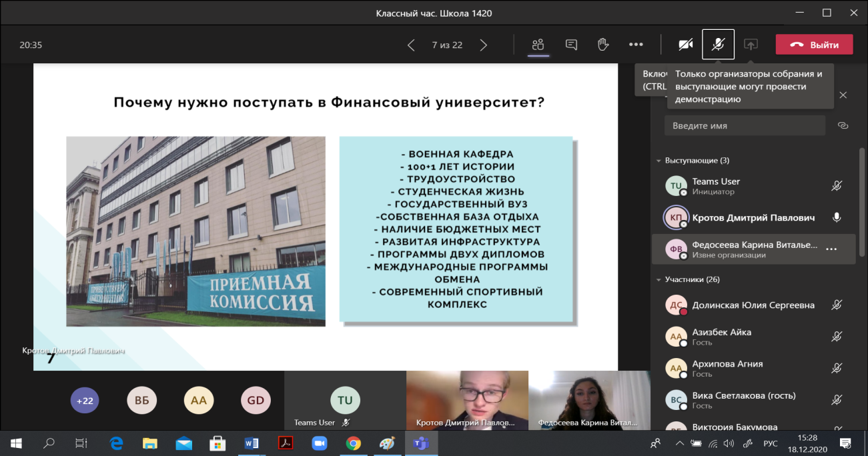The width and height of the screenshot is (868, 456).
Task: Click the ВБ participant avatar
Action: point(141,401)
